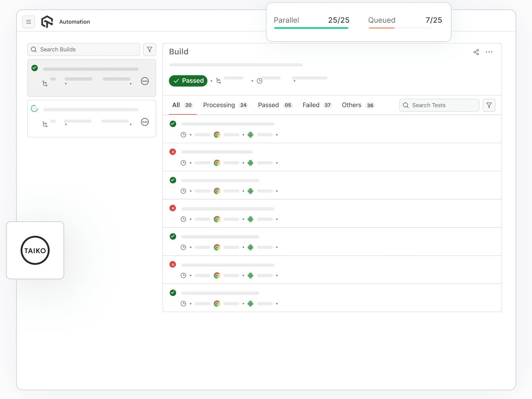Click the loading spinner on the second build

34,108
